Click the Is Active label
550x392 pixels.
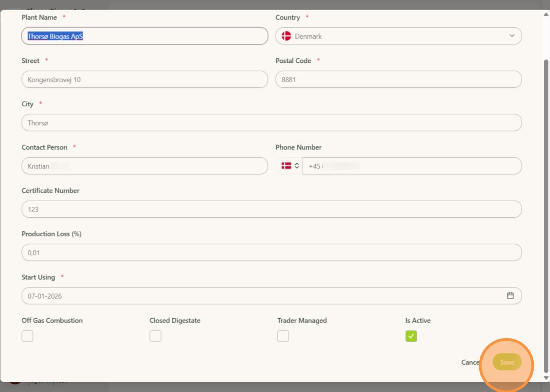click(x=418, y=320)
